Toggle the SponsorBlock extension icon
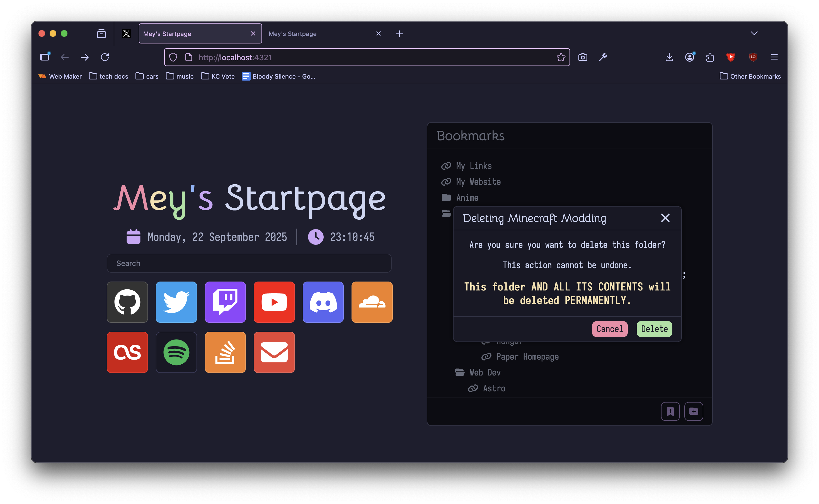 pos(731,57)
